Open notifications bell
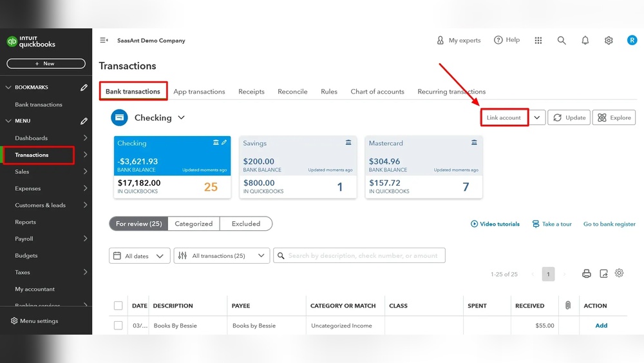 coord(585,40)
